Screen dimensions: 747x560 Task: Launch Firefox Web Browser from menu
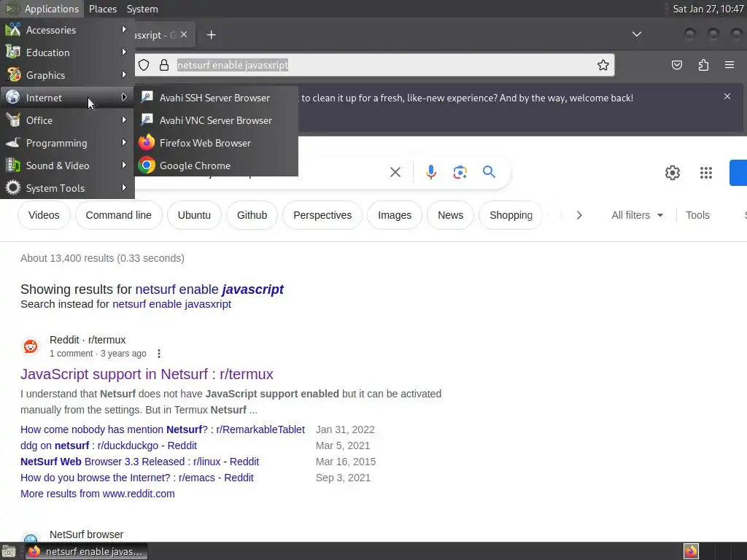tap(216, 143)
